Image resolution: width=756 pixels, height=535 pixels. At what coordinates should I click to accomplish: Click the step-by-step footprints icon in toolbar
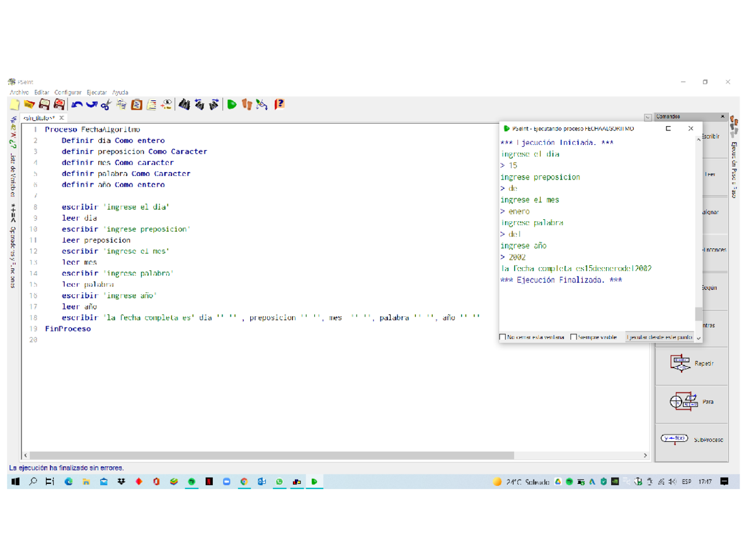tap(247, 105)
